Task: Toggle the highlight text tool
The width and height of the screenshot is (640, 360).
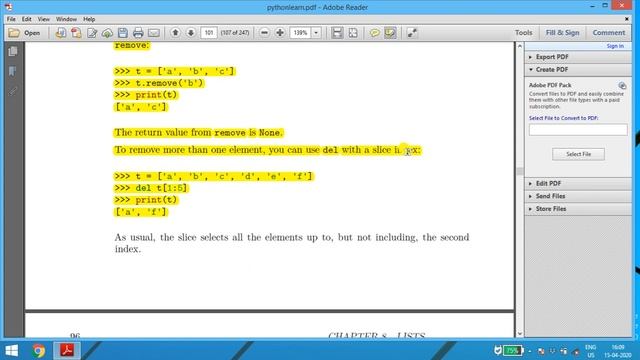Action: (x=390, y=33)
